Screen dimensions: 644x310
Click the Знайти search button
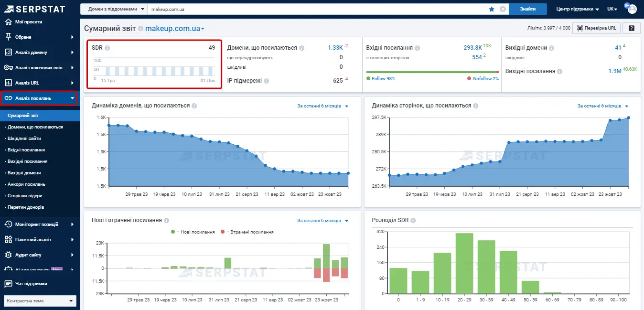[x=528, y=9]
